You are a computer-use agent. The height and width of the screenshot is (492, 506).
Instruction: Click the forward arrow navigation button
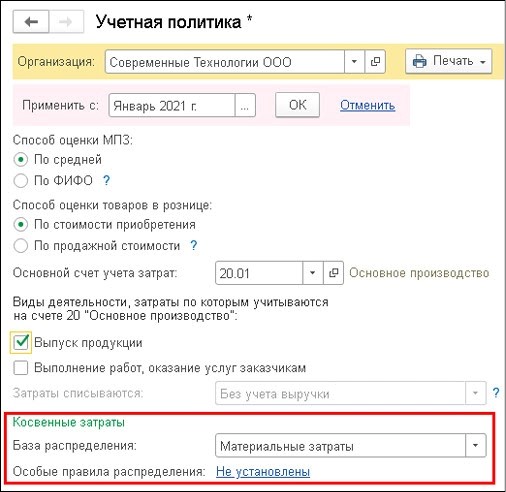pos(66,22)
